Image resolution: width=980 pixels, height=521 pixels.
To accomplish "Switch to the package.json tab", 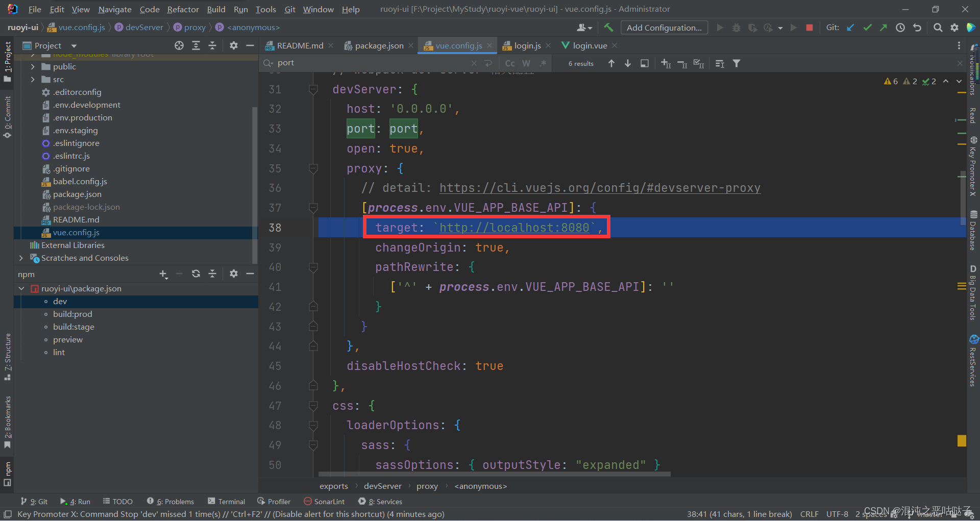I will pos(379,45).
